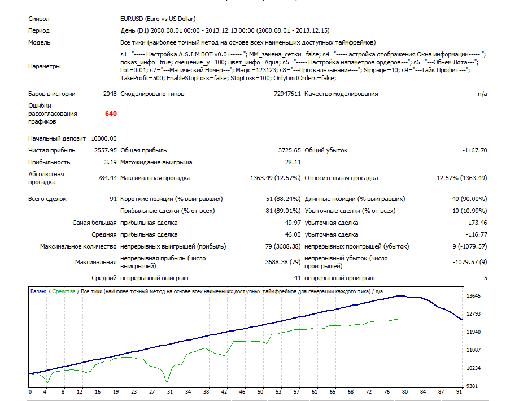Click the "Смоделировано тиков" label
532x401 pixels.
point(152,94)
